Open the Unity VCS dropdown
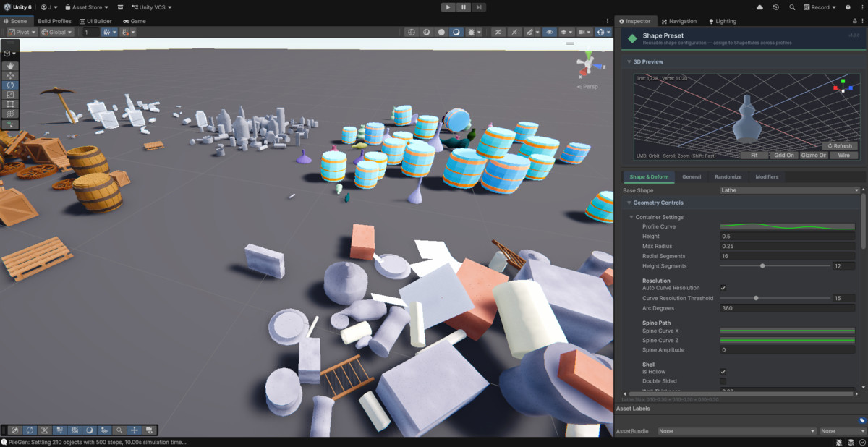This screenshot has width=868, height=447. point(151,7)
